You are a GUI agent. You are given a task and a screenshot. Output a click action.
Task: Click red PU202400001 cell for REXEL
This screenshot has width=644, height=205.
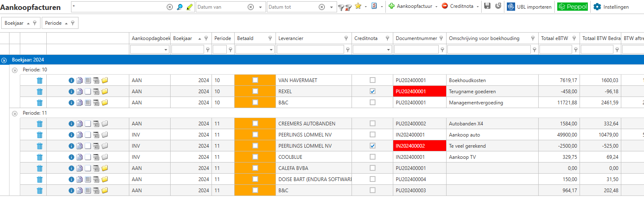[420, 92]
